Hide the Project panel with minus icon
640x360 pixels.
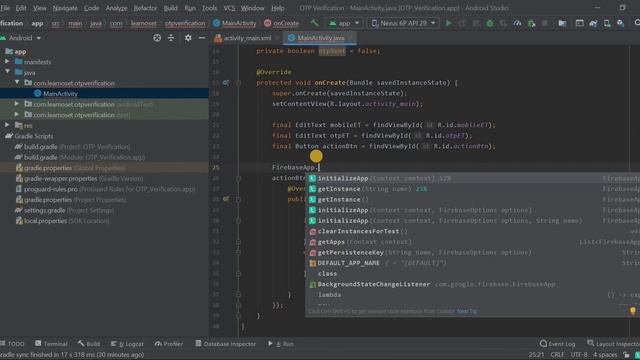(x=202, y=38)
